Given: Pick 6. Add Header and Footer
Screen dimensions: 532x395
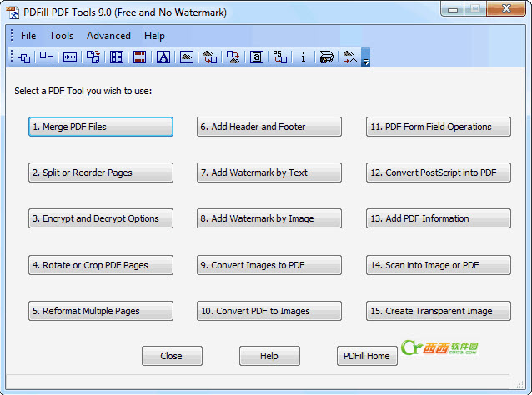Looking at the screenshot, I should tap(269, 127).
